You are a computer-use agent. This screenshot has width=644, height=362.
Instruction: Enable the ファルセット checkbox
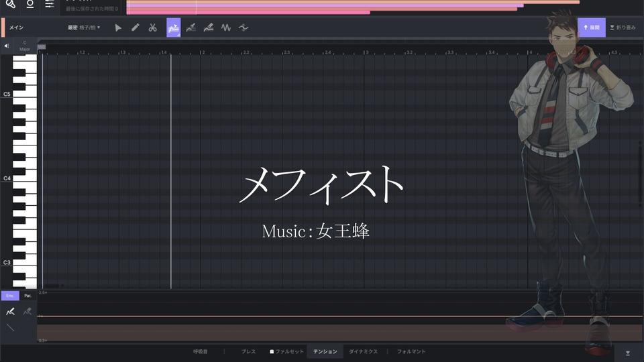(272, 351)
